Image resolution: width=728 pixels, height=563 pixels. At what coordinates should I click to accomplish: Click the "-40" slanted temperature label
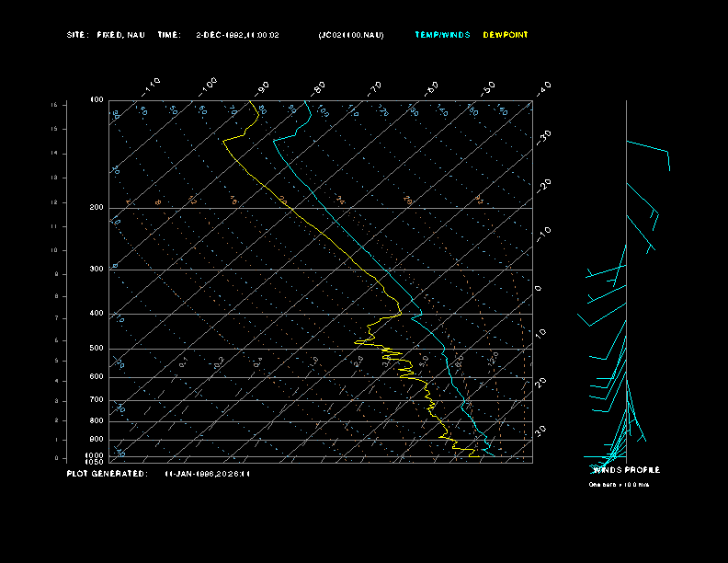(543, 88)
